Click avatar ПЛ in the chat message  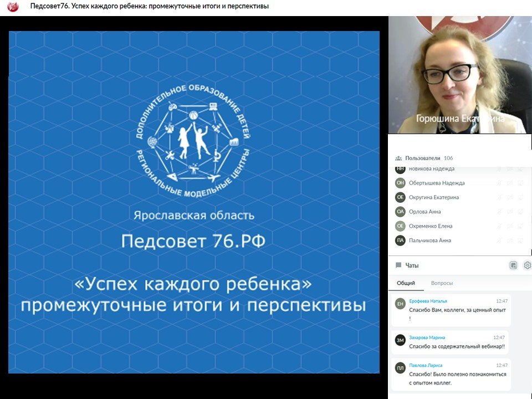tap(400, 368)
